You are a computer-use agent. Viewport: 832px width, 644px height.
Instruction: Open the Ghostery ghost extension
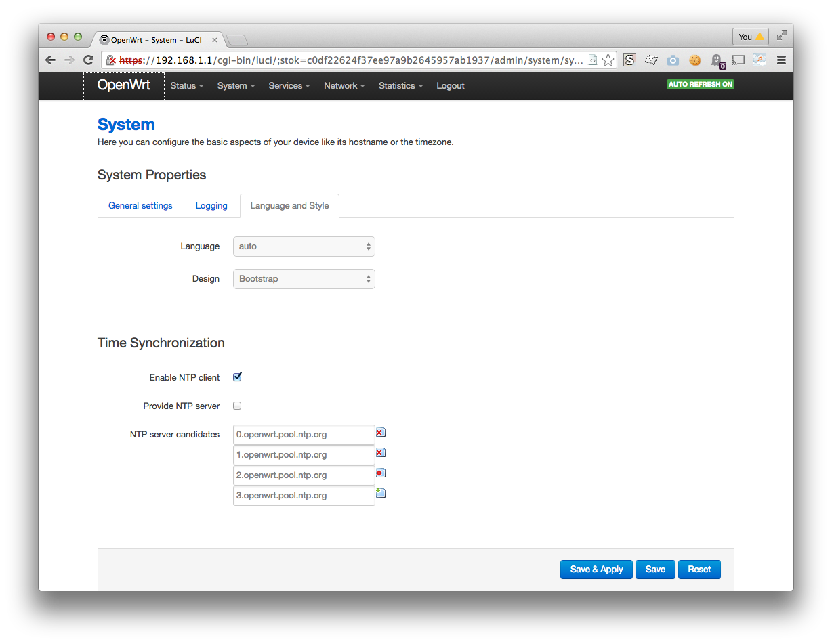pos(717,61)
